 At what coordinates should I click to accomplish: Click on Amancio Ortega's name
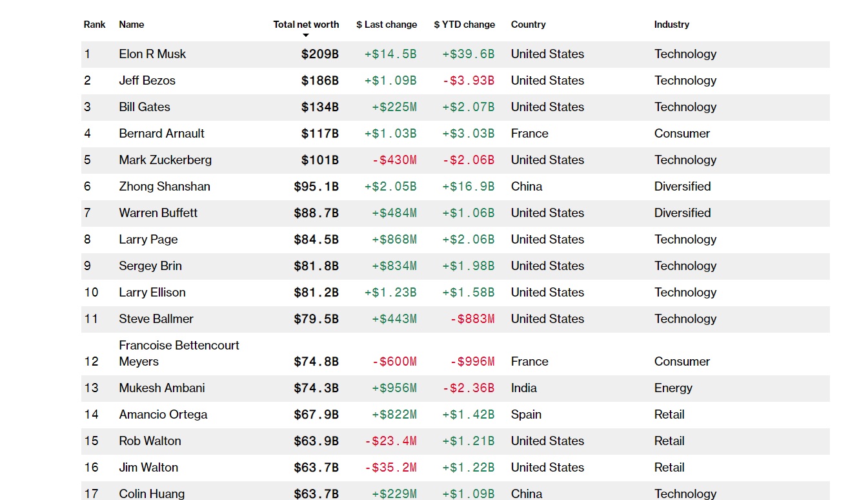point(163,415)
